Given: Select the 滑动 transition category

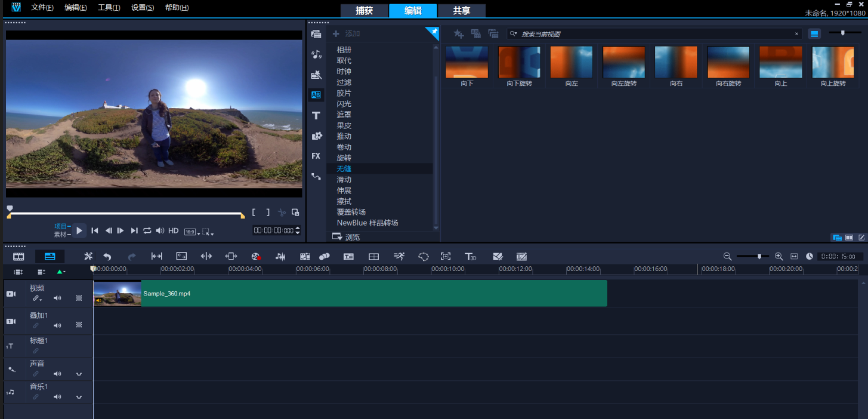Looking at the screenshot, I should point(344,180).
